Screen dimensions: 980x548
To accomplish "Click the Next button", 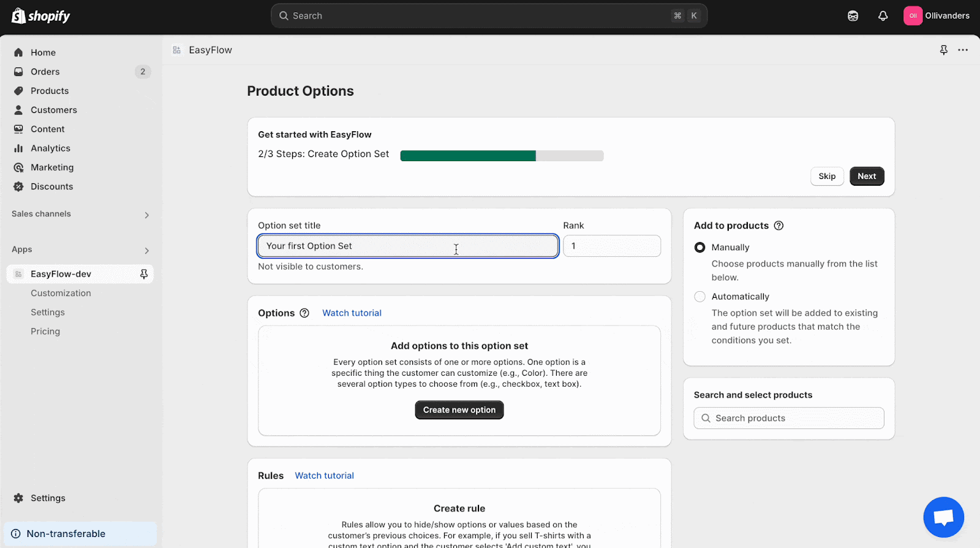I will click(x=867, y=177).
